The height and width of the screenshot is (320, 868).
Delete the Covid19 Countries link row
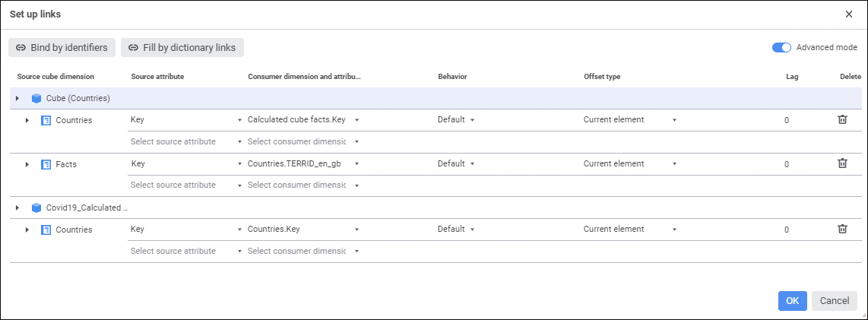point(842,229)
